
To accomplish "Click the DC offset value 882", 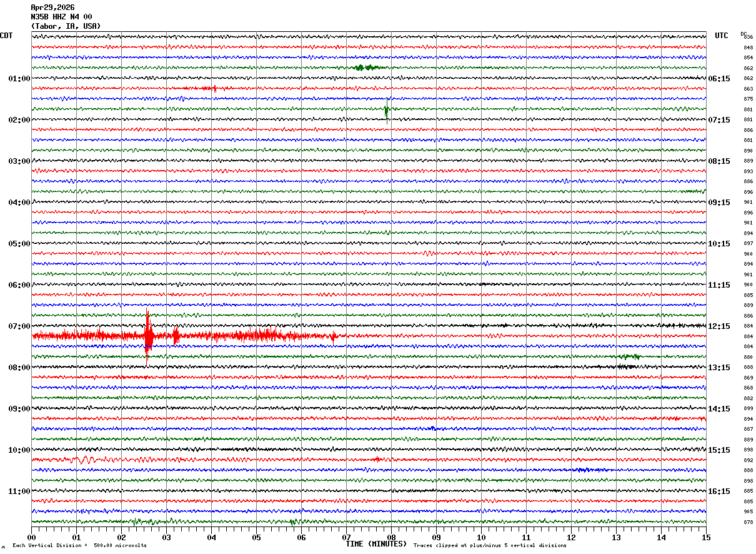I will [748, 398].
